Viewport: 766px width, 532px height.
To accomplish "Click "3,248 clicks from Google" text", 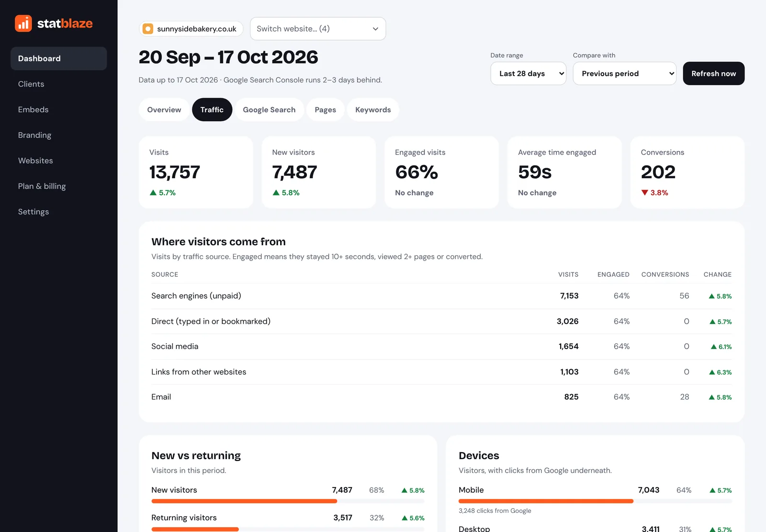I will pyautogui.click(x=495, y=511).
